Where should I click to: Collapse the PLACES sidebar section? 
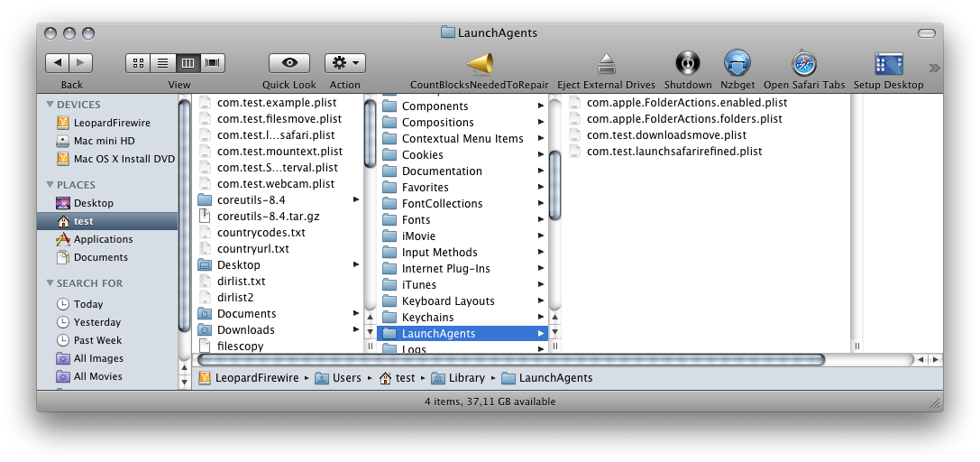[x=50, y=185]
